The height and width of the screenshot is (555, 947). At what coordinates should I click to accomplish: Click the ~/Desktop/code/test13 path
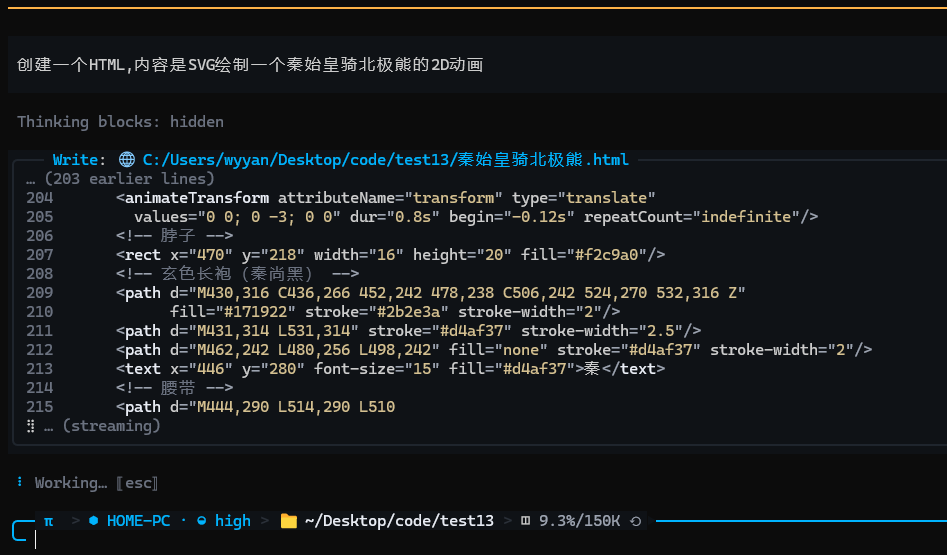[399, 521]
